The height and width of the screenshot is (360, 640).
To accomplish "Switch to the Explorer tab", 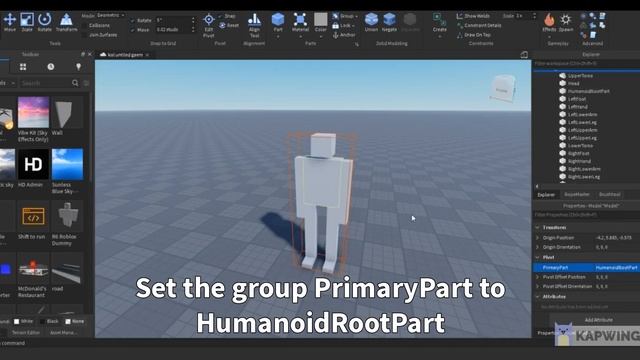I will point(546,195).
